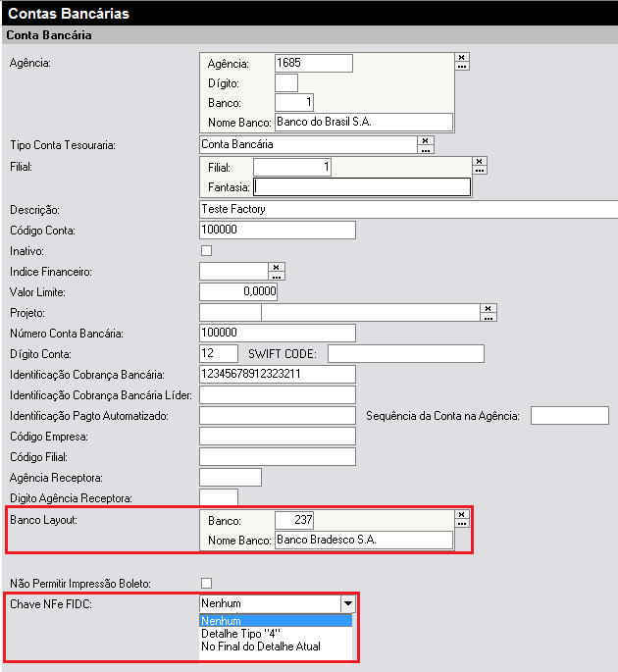Click the Valor Limite field
The width and height of the screenshot is (618, 672).
tap(238, 292)
